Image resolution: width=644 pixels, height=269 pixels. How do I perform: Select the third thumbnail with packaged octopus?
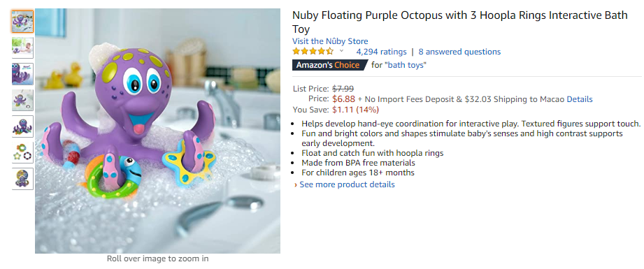(x=22, y=74)
